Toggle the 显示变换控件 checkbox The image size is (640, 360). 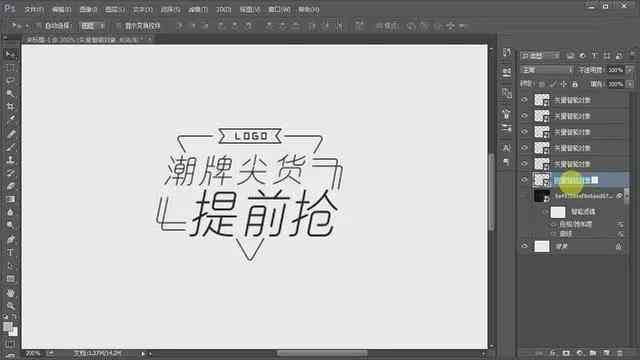point(119,26)
